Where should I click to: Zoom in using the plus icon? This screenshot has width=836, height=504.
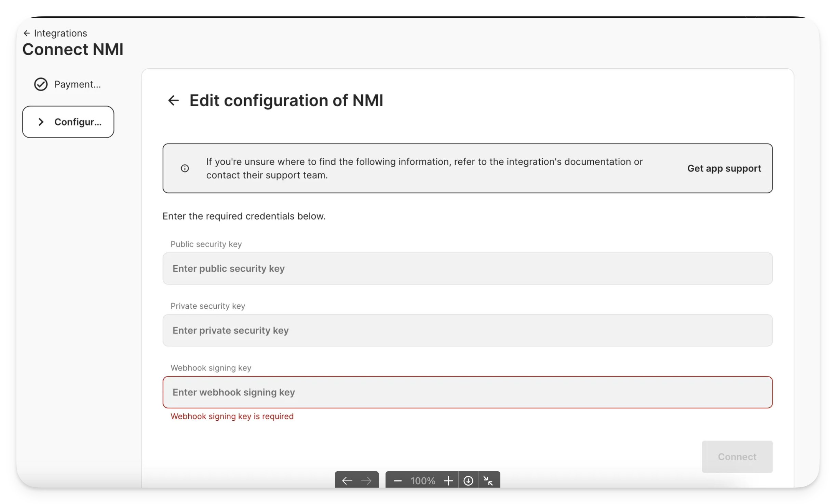pyautogui.click(x=448, y=481)
